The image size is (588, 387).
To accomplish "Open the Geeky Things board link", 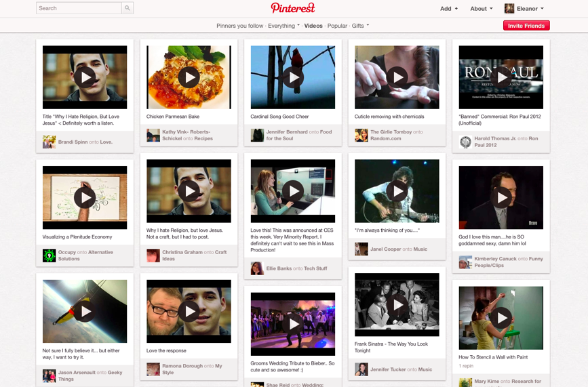I will [x=90, y=375].
